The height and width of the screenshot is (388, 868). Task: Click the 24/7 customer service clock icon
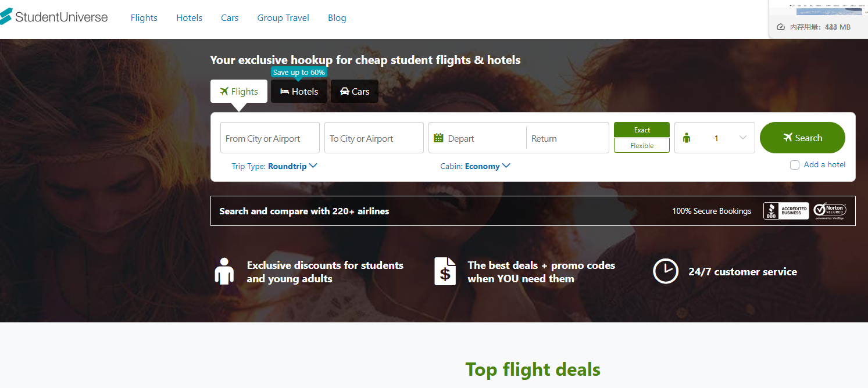[665, 271]
